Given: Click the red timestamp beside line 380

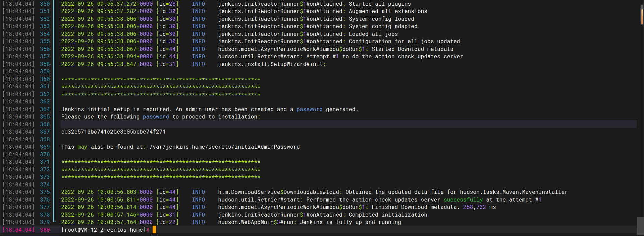Looking at the screenshot, I should coord(18,230).
